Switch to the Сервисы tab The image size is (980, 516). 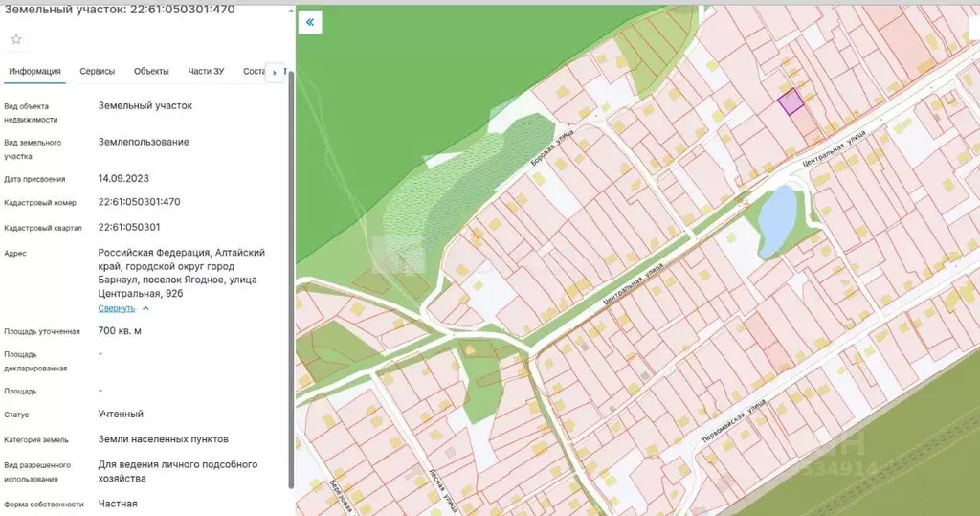coord(98,72)
